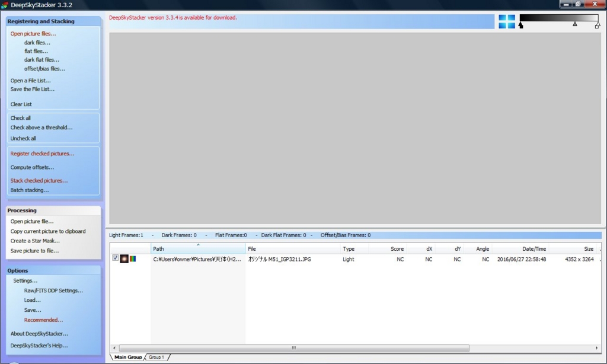Click the horizontal scrollbar right arrow
This screenshot has height=364, width=607.
[x=596, y=348]
